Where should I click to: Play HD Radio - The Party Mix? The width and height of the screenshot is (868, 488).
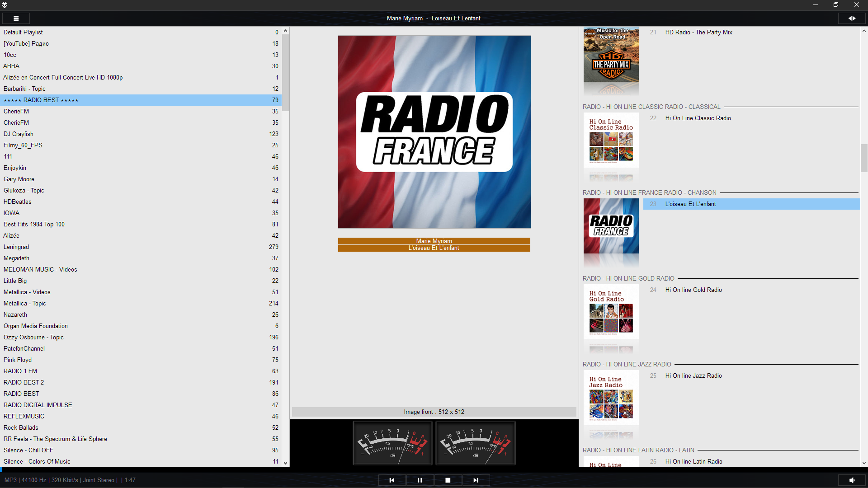coord(698,32)
